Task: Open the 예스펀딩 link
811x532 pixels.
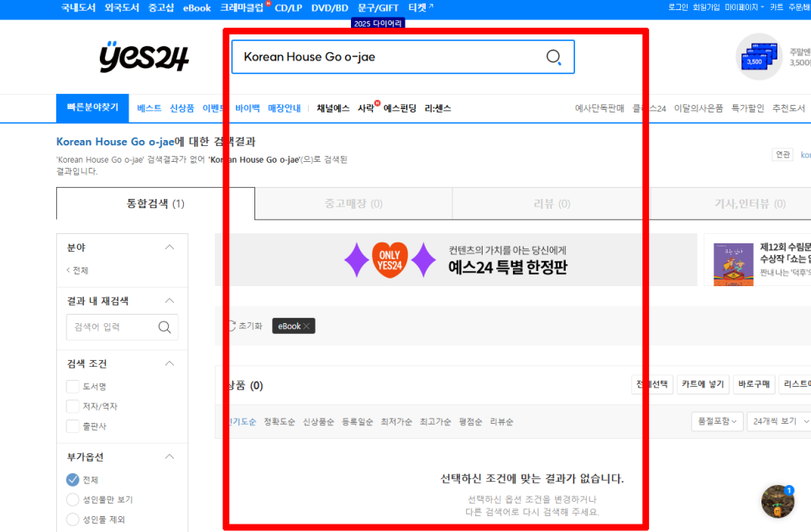Action: pos(400,108)
